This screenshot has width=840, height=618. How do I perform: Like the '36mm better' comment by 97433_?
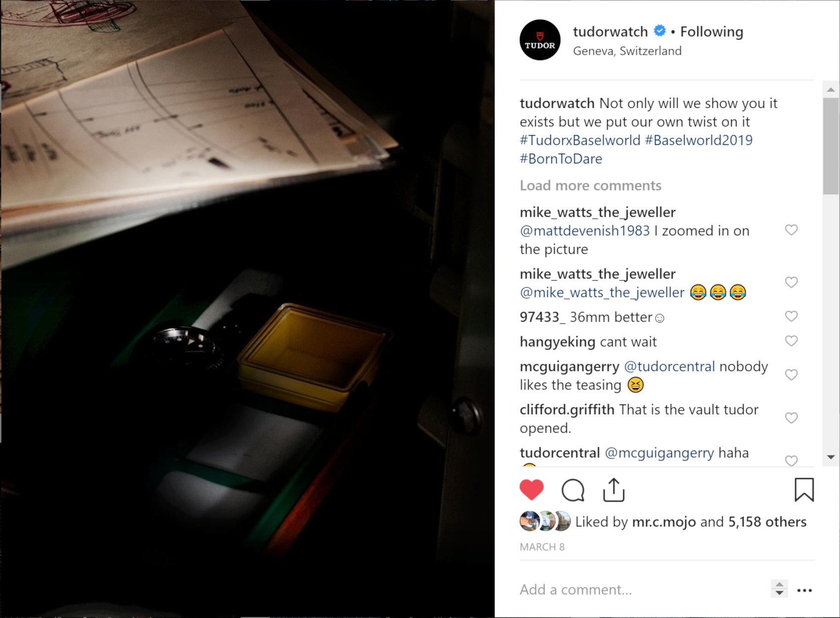[x=791, y=316]
